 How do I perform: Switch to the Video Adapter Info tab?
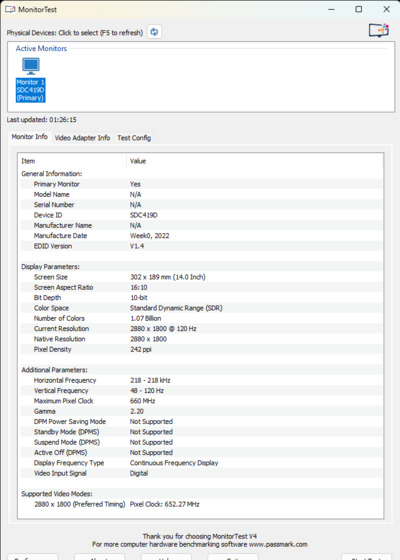[x=82, y=138]
